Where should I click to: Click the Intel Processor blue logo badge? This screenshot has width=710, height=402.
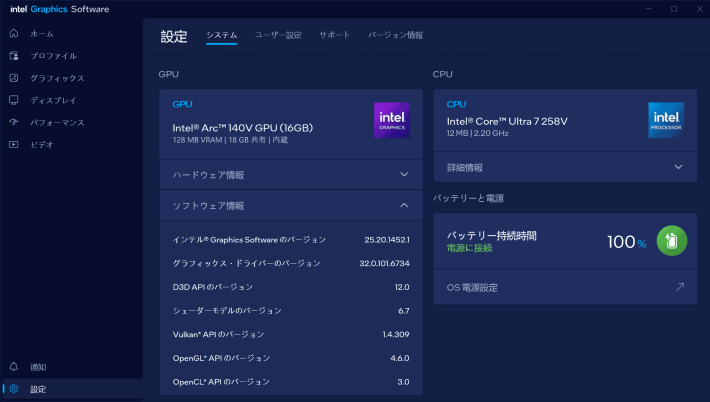click(666, 120)
